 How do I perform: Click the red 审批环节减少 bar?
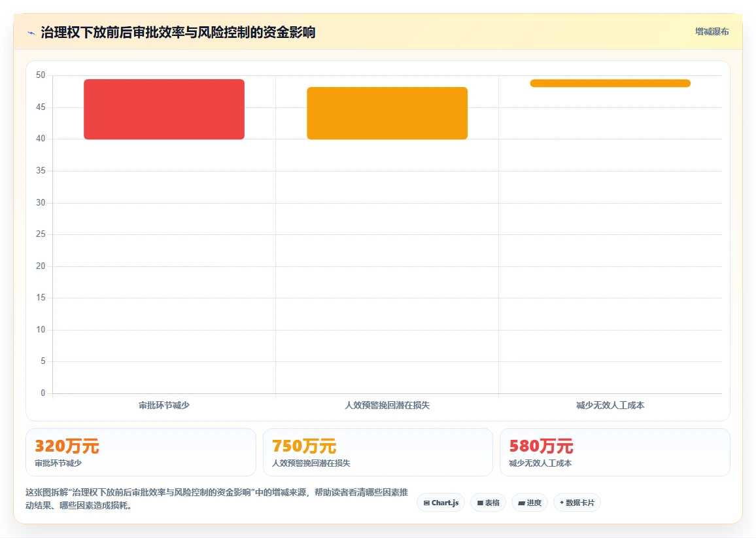pos(164,109)
